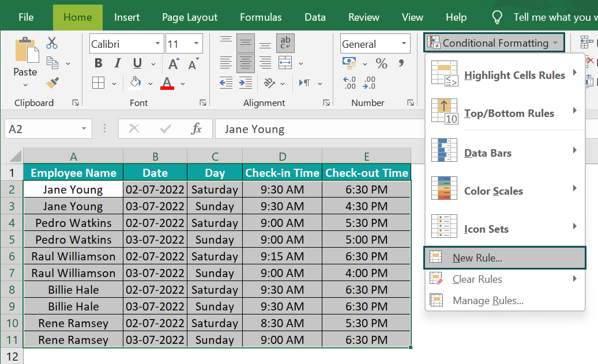The width and height of the screenshot is (598, 364).
Task: Click the Accounting Number Format icon
Action: pos(349,63)
